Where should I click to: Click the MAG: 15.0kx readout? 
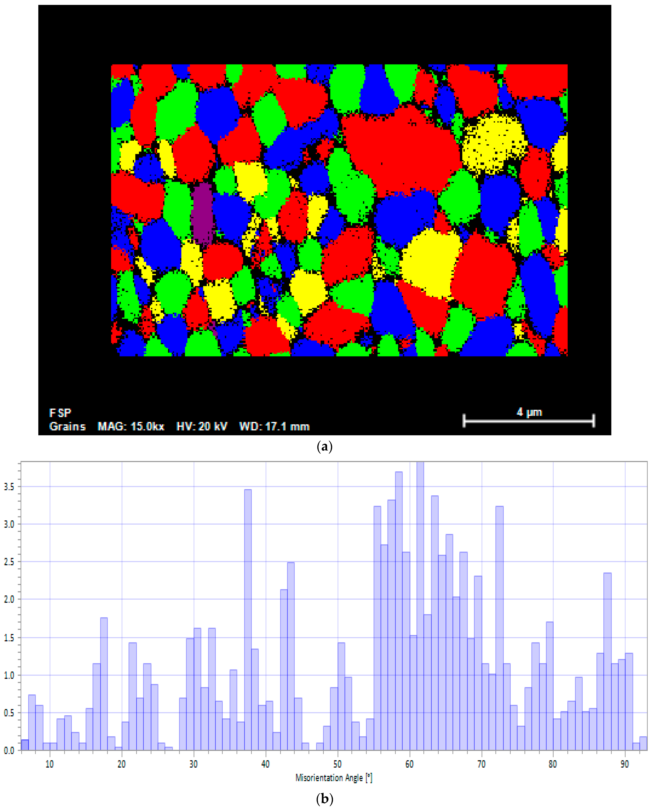[131, 426]
